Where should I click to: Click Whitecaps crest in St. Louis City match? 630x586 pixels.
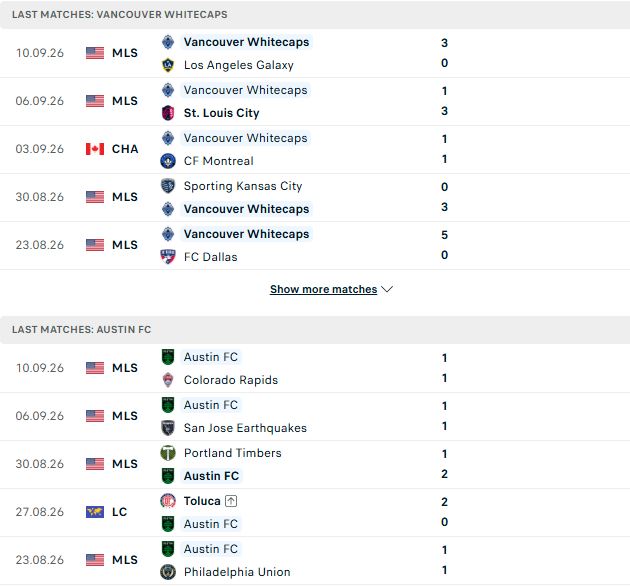[x=168, y=90]
